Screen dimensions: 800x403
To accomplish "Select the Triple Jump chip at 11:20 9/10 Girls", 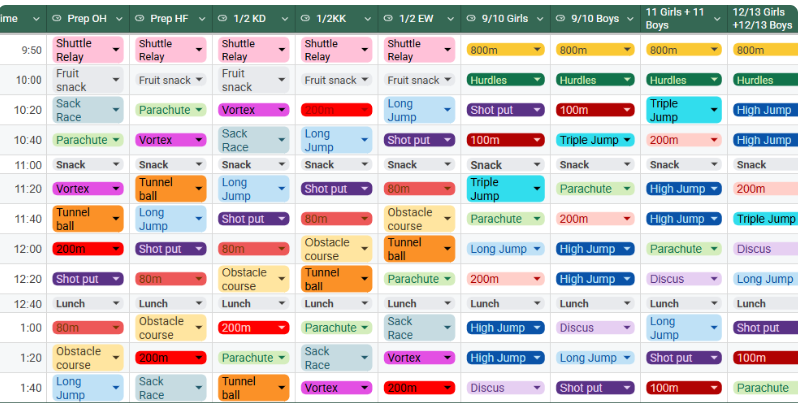I will point(506,189).
